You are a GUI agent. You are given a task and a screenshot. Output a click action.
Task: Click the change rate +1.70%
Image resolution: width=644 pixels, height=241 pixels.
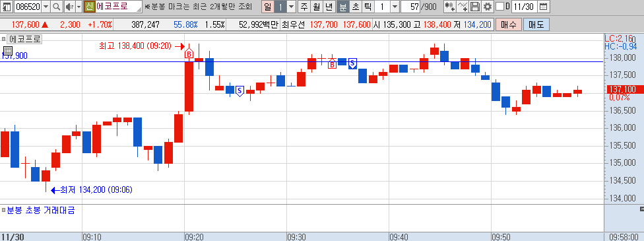pyautogui.click(x=100, y=24)
